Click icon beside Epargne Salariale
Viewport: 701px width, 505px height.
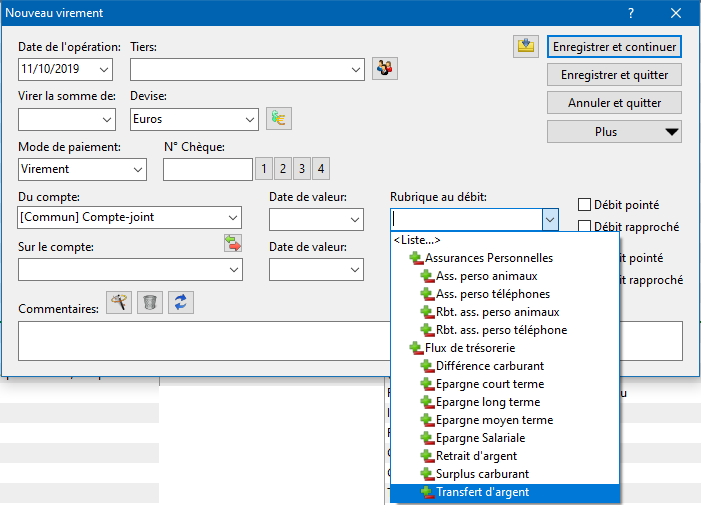point(427,438)
